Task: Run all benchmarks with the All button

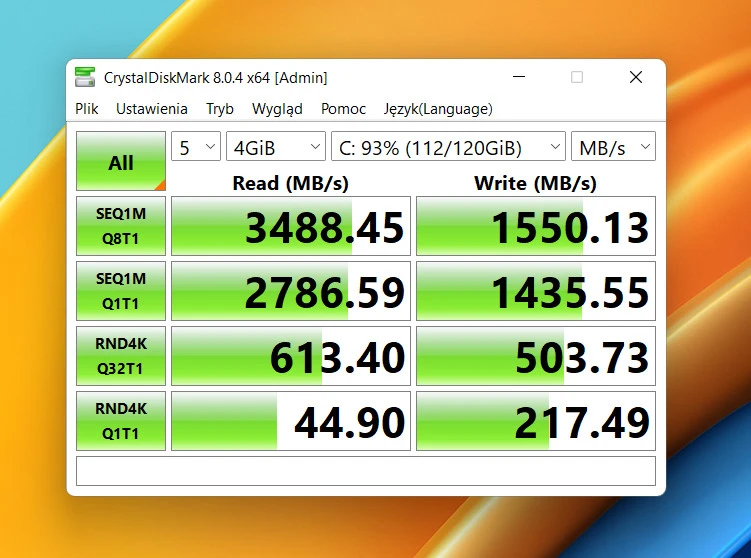Action: (x=121, y=161)
